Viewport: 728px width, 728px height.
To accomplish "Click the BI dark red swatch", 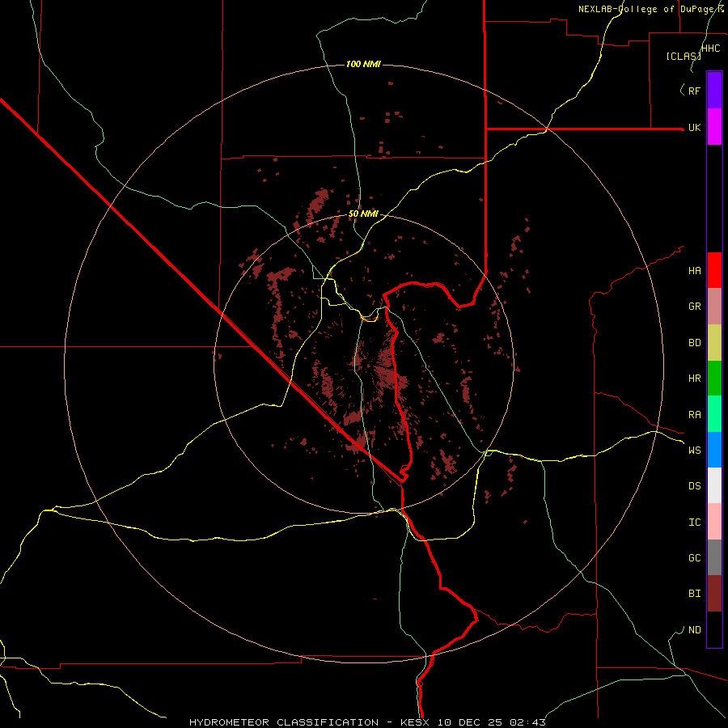I will tap(714, 594).
